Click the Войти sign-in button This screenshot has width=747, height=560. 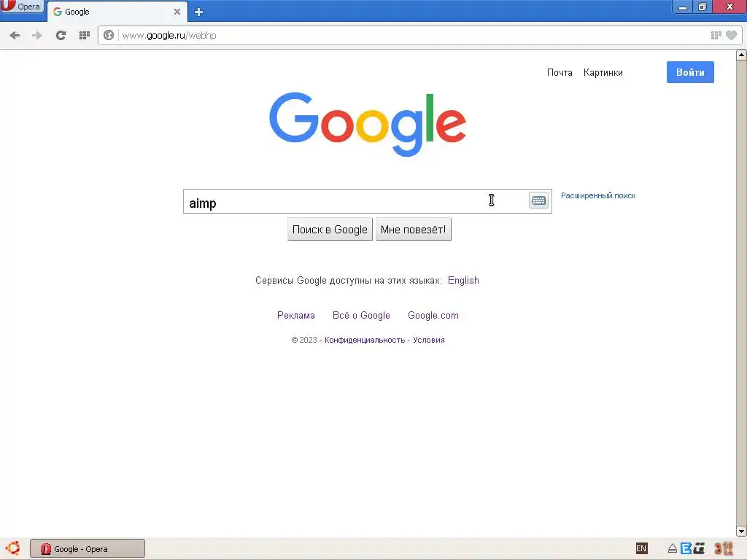[x=690, y=72]
